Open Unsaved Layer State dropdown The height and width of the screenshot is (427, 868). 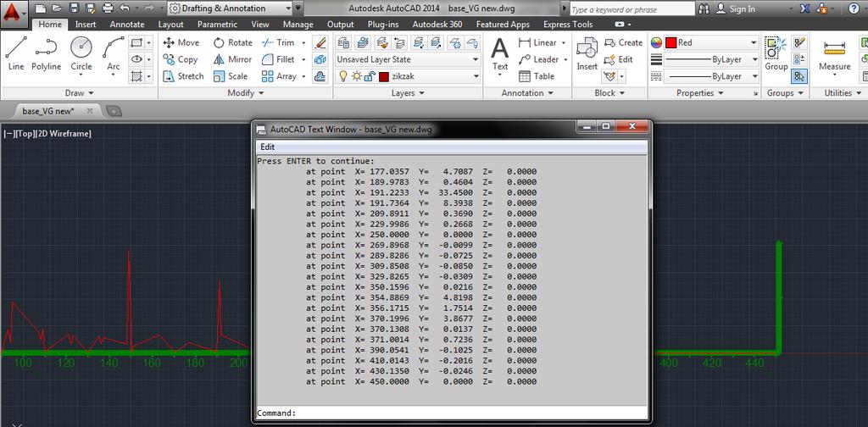(408, 59)
